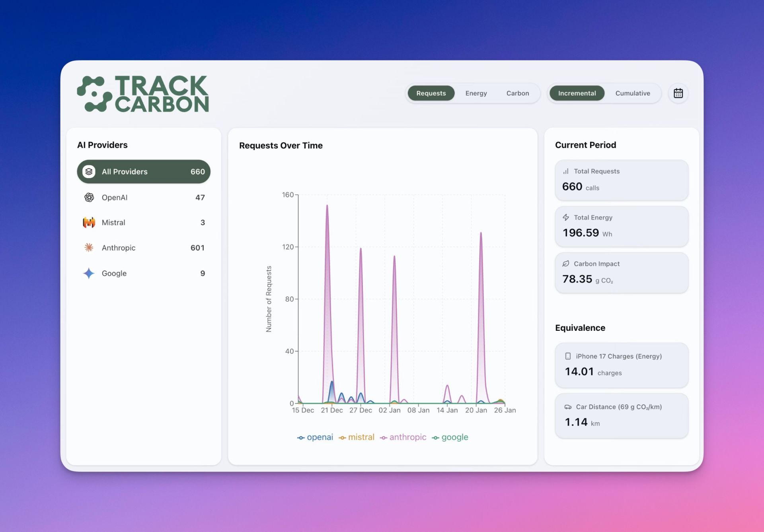Select the Incremental mode toggle

(x=577, y=93)
